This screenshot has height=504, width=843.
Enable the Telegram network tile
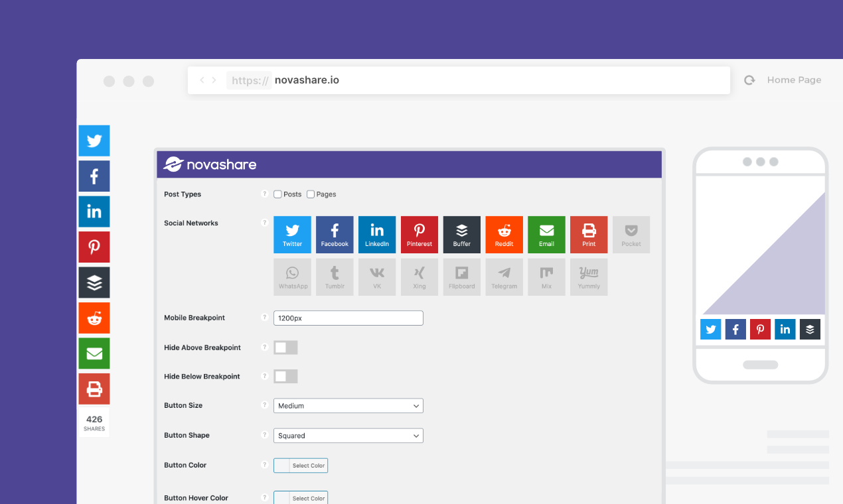(x=504, y=277)
